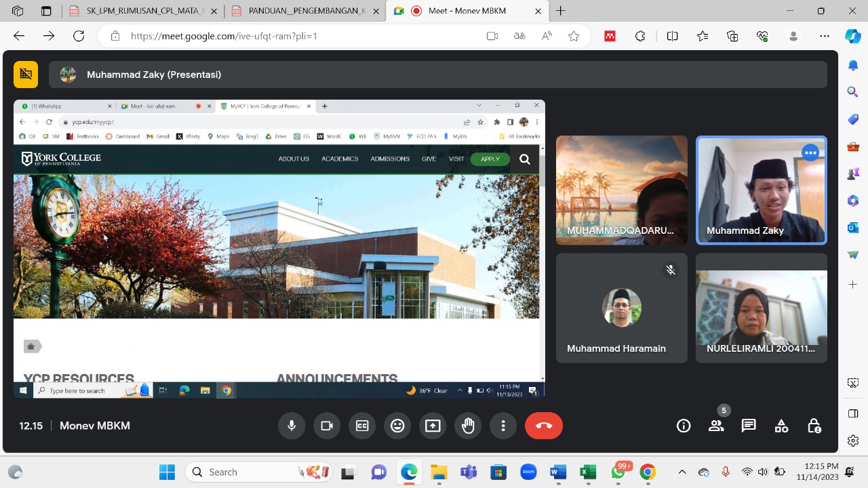This screenshot has height=488, width=868.
Task: Open meeting details info icon
Action: pyautogui.click(x=684, y=426)
